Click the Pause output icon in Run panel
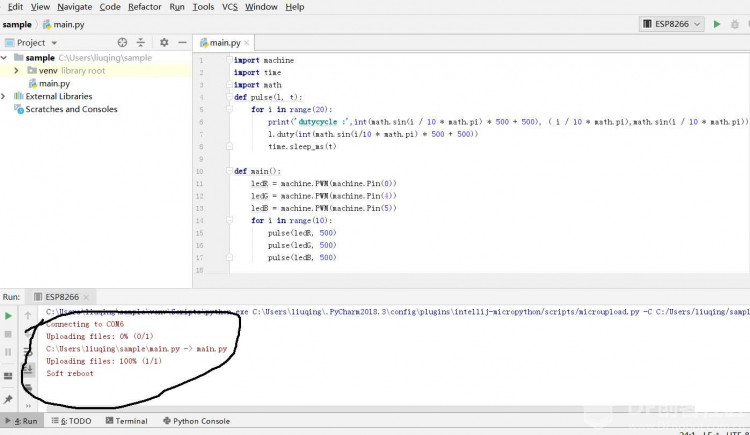 pos(8,352)
